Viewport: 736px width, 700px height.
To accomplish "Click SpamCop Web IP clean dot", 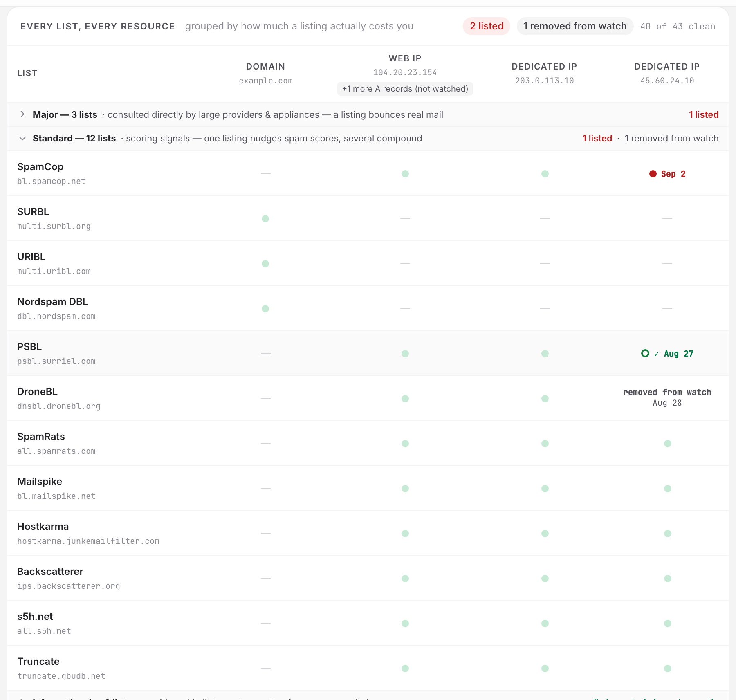I will [405, 174].
